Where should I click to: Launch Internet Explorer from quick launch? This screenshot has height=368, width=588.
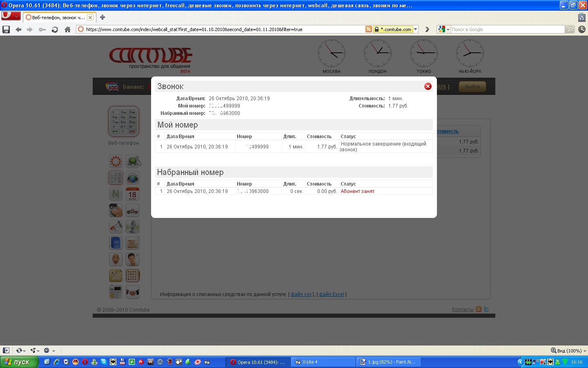[x=57, y=362]
